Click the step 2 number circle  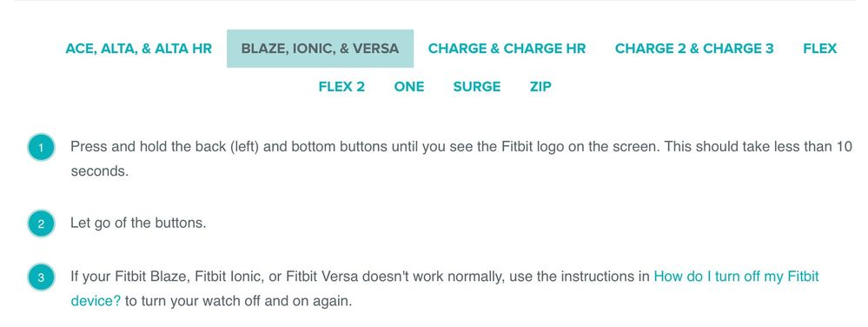pos(41,224)
